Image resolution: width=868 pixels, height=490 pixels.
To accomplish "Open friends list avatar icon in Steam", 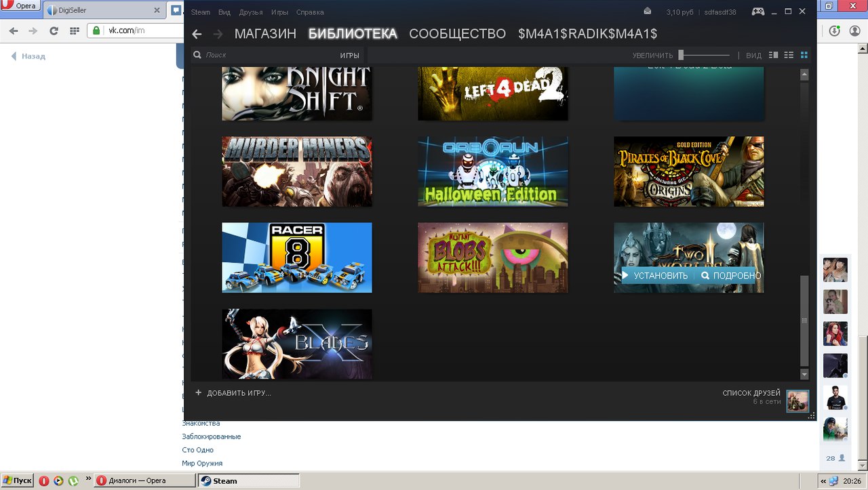I will pyautogui.click(x=797, y=401).
